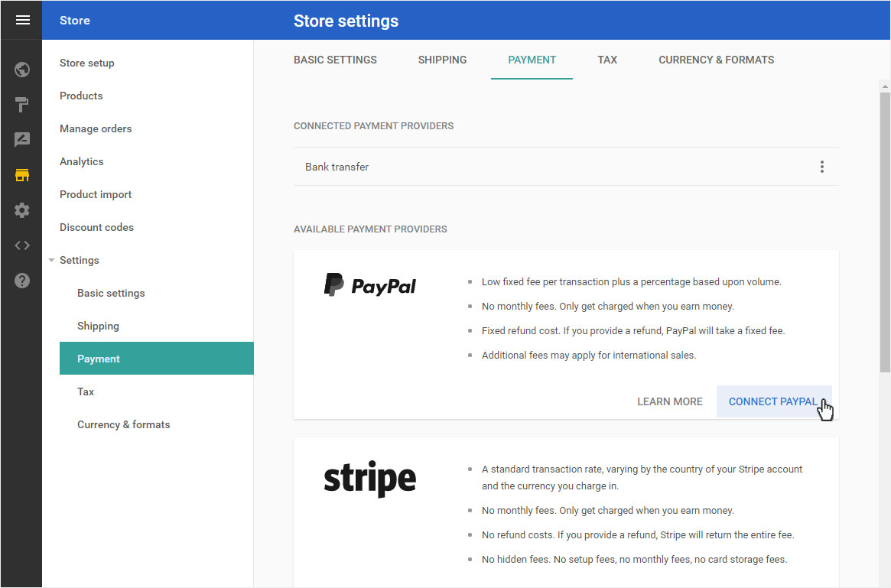
Task: Select the yellow store icon
Action: 22,175
